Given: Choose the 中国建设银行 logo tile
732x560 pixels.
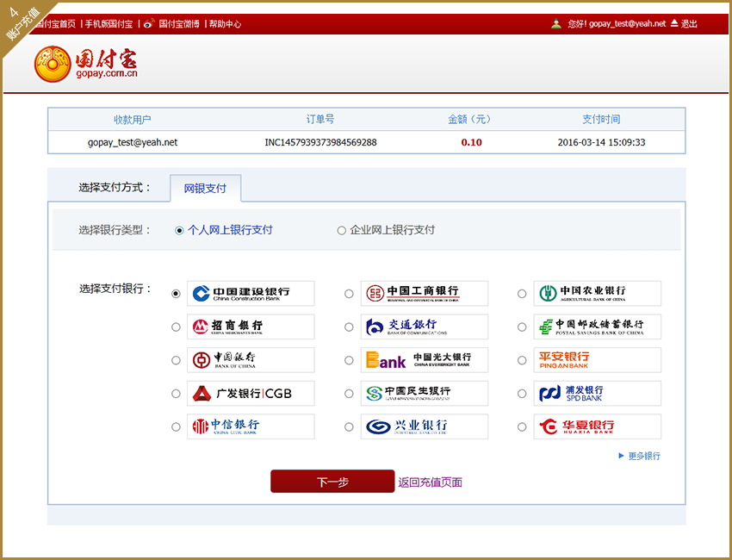Looking at the screenshot, I should [251, 293].
